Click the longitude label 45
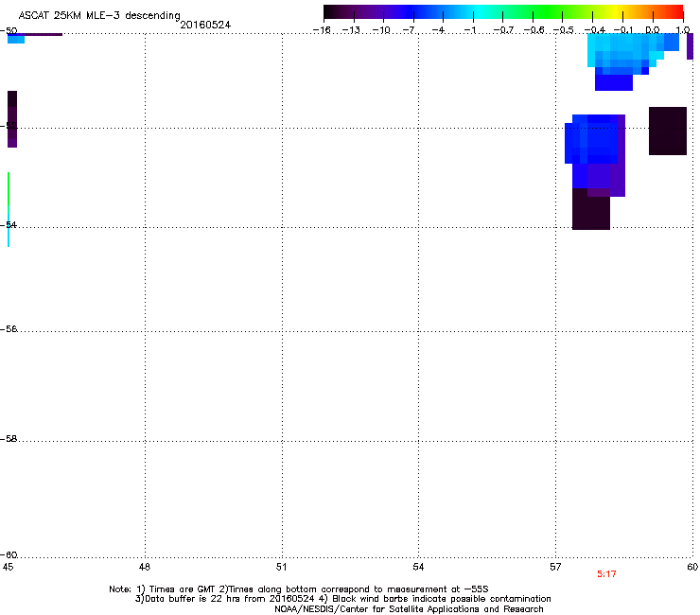 (x=8, y=567)
